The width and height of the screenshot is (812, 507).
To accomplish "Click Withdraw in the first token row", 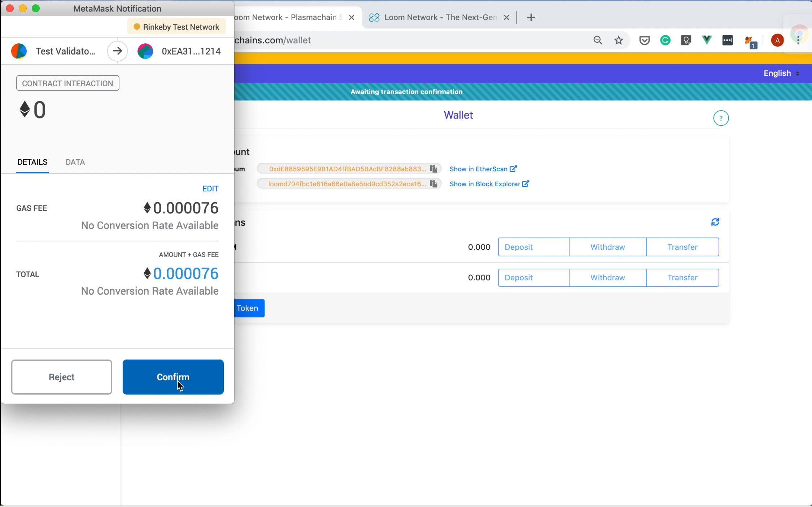I will point(608,247).
